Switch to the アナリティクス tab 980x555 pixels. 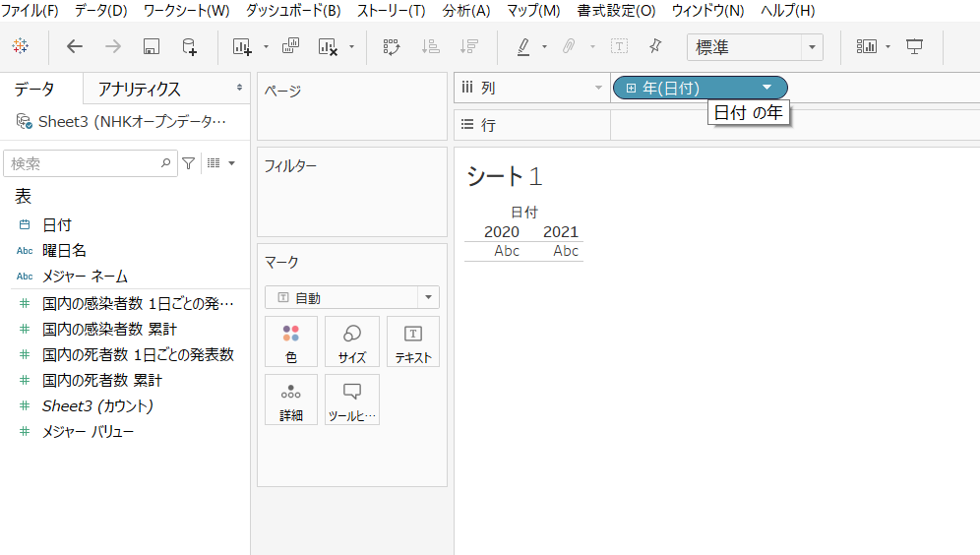(140, 89)
